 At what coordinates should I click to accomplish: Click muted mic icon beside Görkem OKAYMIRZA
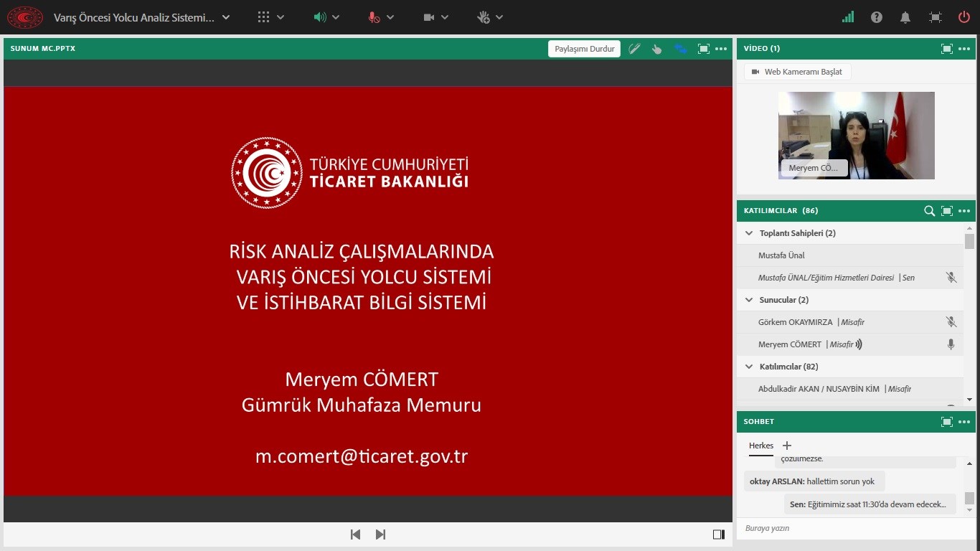tap(951, 322)
